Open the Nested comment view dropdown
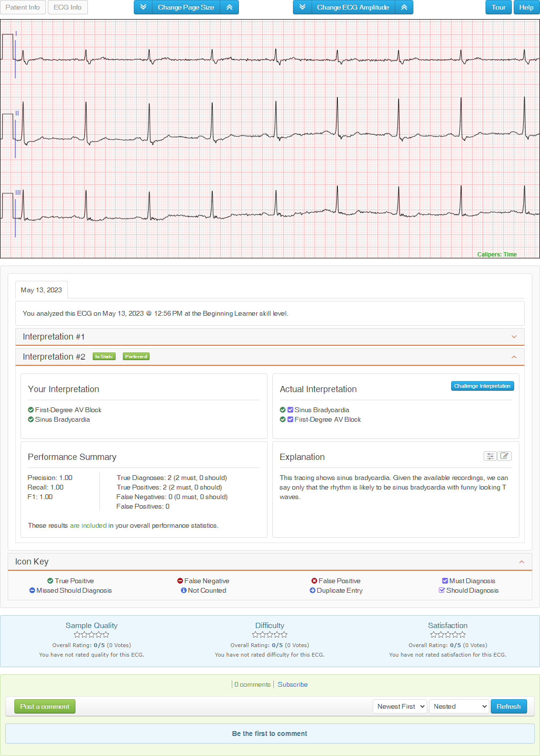 click(x=459, y=706)
